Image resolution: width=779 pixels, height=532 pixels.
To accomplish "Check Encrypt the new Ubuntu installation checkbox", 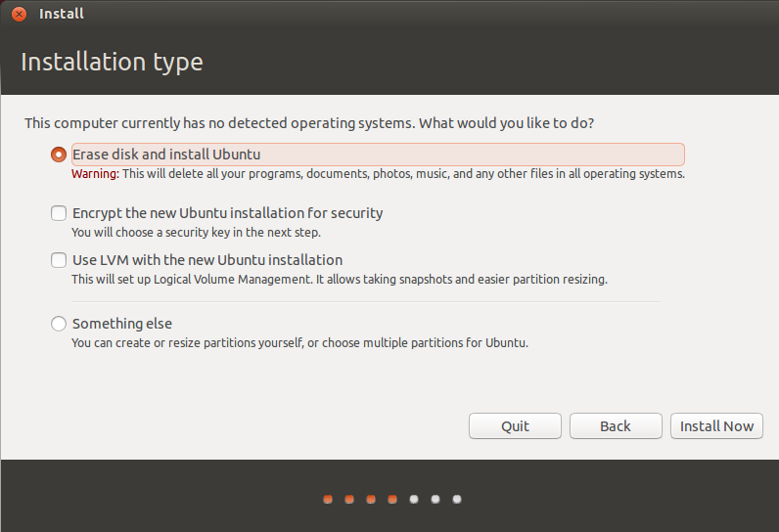I will pos(59,213).
